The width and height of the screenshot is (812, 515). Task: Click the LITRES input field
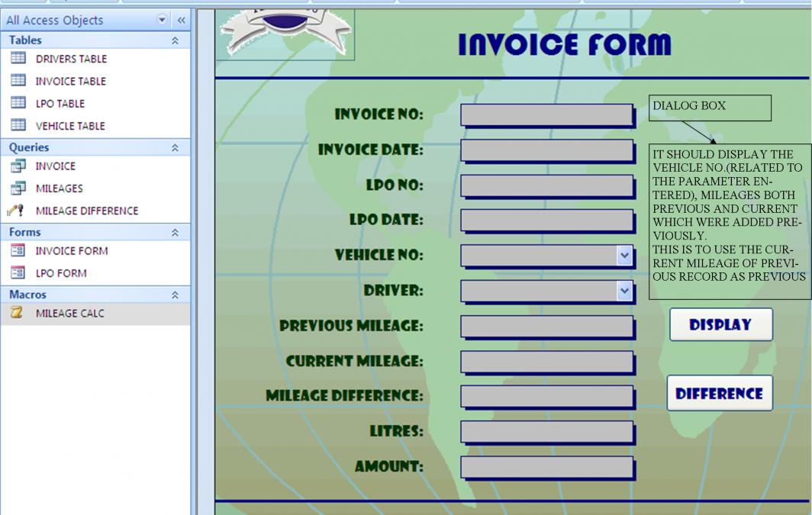coord(547,432)
